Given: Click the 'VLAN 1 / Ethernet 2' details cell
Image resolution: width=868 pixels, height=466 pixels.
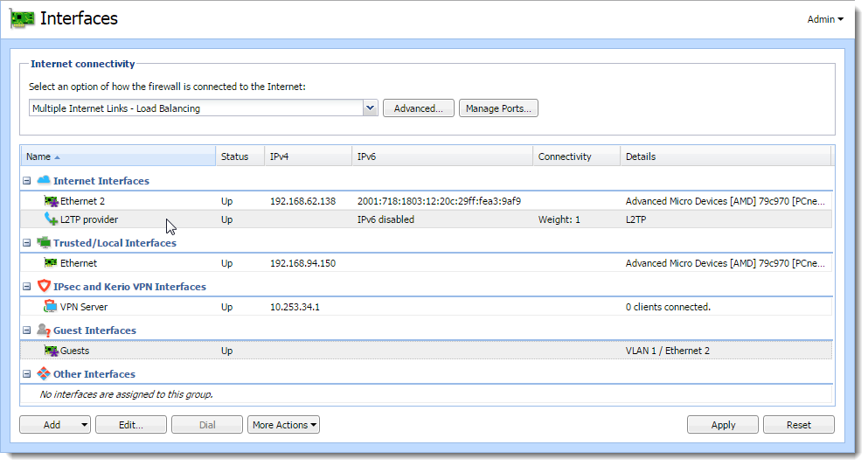Looking at the screenshot, I should 668,351.
